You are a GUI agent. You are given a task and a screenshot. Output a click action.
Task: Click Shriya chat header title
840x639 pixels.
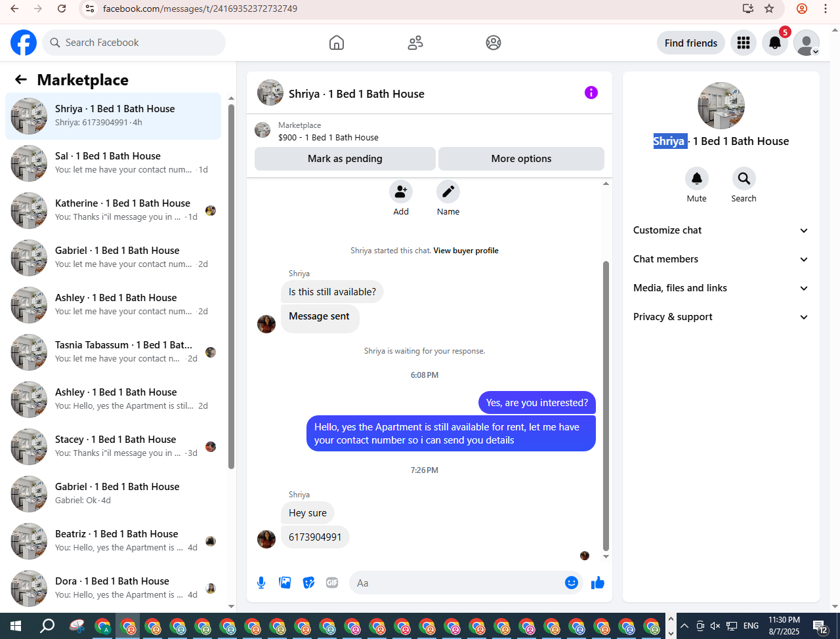point(356,94)
